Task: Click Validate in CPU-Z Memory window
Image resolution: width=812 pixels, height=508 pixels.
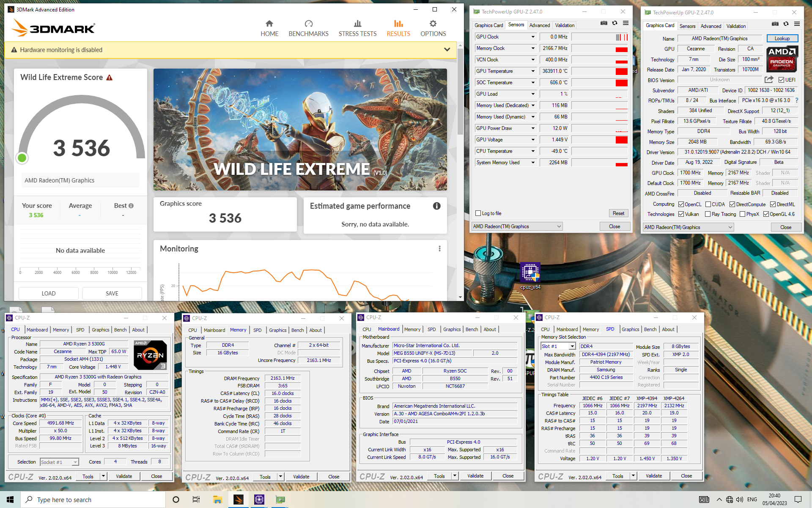Action: pos(301,477)
